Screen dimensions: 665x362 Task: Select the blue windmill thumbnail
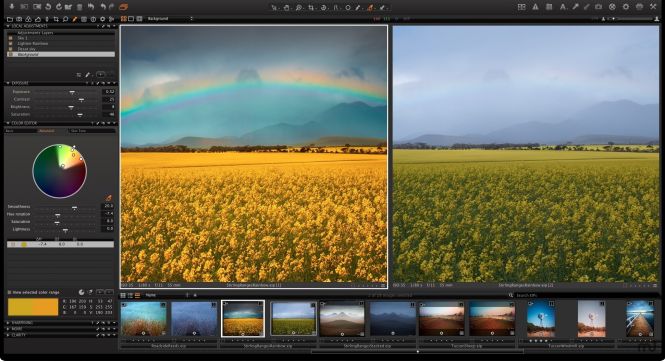[541, 318]
